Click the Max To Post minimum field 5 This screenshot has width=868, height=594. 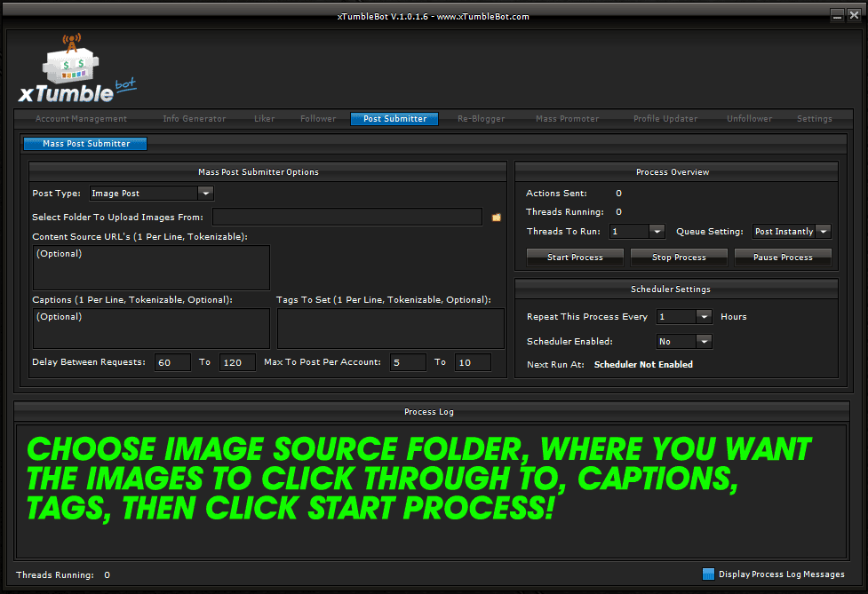click(x=408, y=362)
